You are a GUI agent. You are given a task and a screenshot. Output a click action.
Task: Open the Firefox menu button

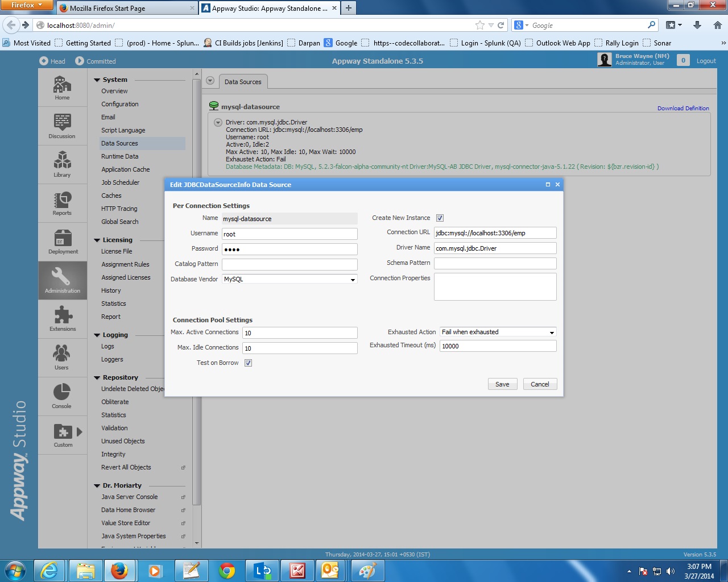coord(27,5)
